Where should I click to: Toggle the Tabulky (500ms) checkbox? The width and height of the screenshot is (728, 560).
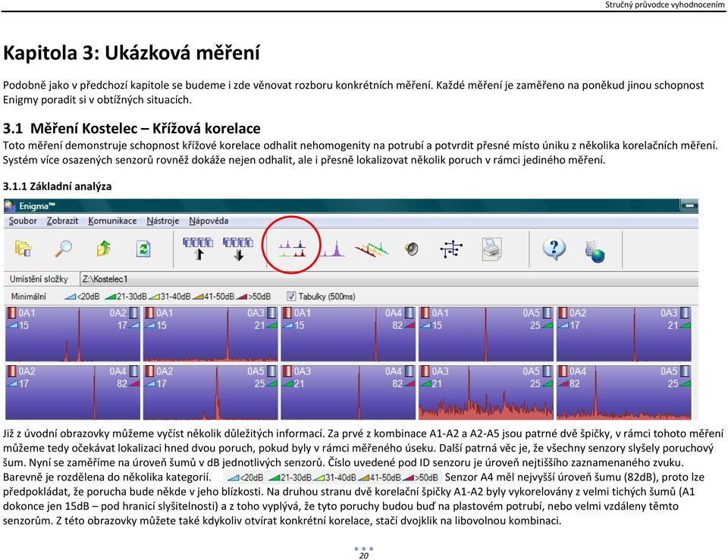coord(291,296)
